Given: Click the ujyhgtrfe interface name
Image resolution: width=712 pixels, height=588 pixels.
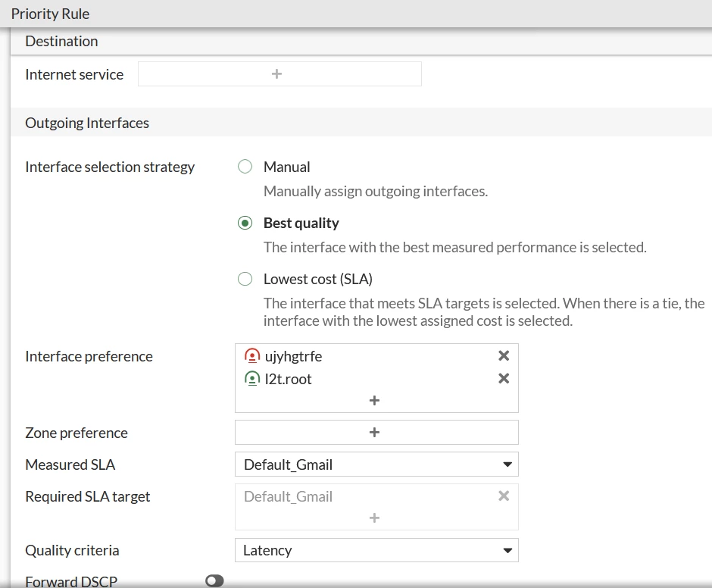Looking at the screenshot, I should pos(293,356).
